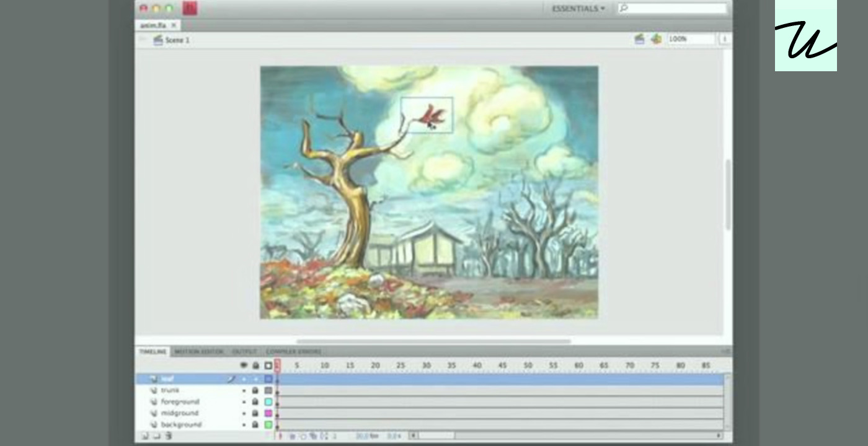Click the Delete layer trash icon

pyautogui.click(x=168, y=436)
